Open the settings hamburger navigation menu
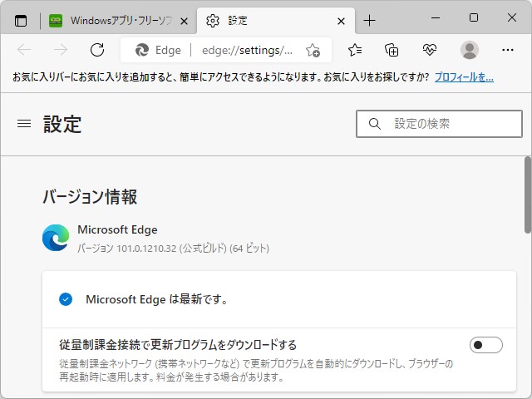The image size is (532, 399). [x=24, y=124]
